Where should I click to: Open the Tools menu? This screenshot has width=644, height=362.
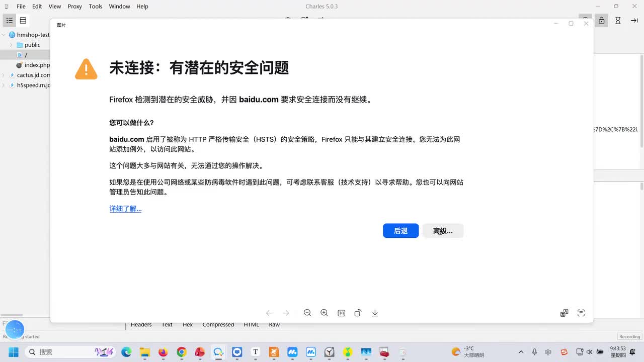[x=96, y=7]
